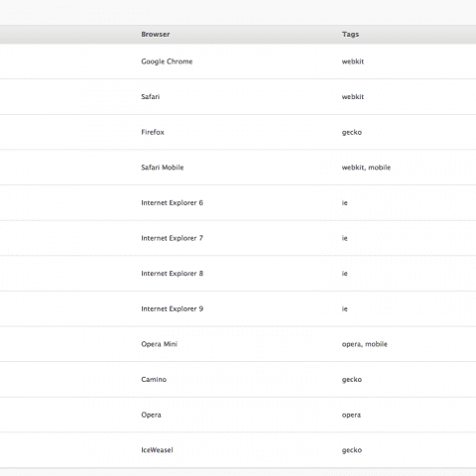
Task: Click 'webkit, mobile' tags cell
Action: coord(366,168)
